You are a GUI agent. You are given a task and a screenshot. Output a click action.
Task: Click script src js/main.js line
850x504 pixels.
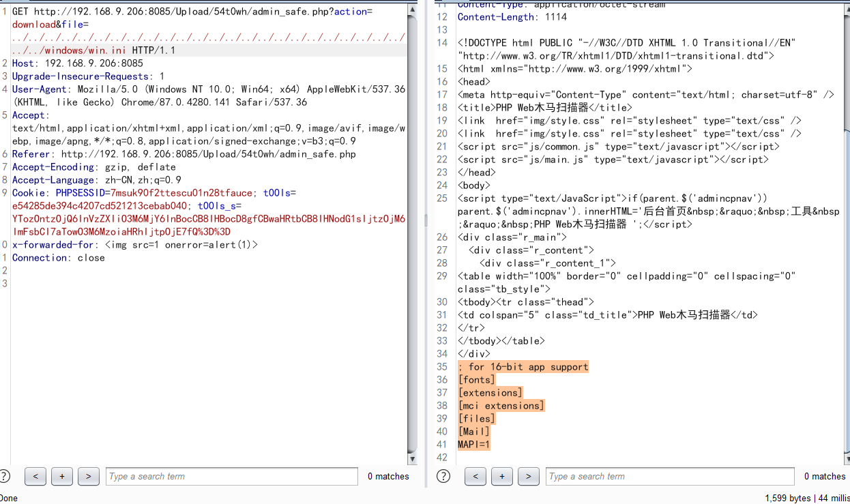point(613,160)
